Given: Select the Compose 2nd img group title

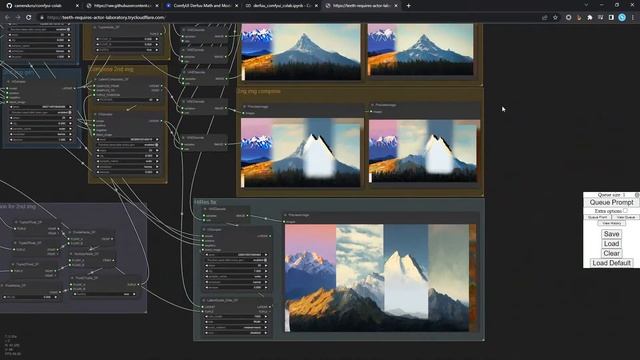Looking at the screenshot, I should coord(111,69).
